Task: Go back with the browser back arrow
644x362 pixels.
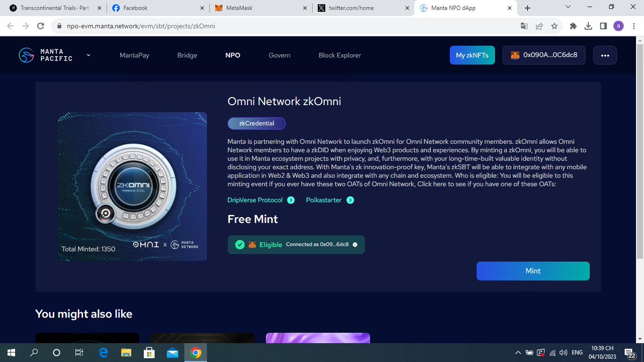Action: pos(11,26)
